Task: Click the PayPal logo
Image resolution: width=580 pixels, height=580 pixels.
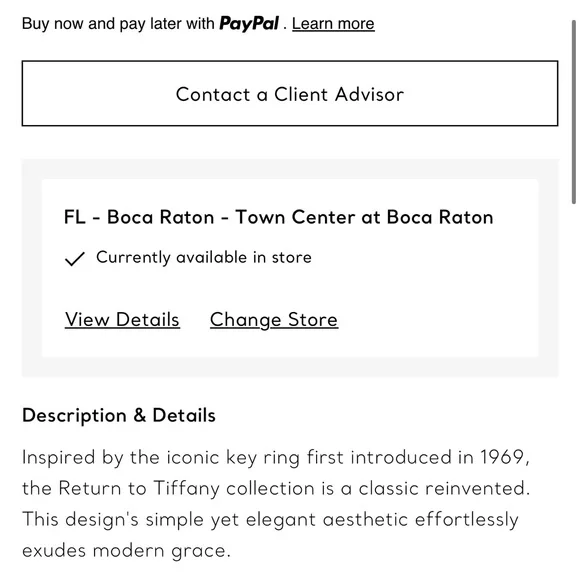Action: coord(249,24)
